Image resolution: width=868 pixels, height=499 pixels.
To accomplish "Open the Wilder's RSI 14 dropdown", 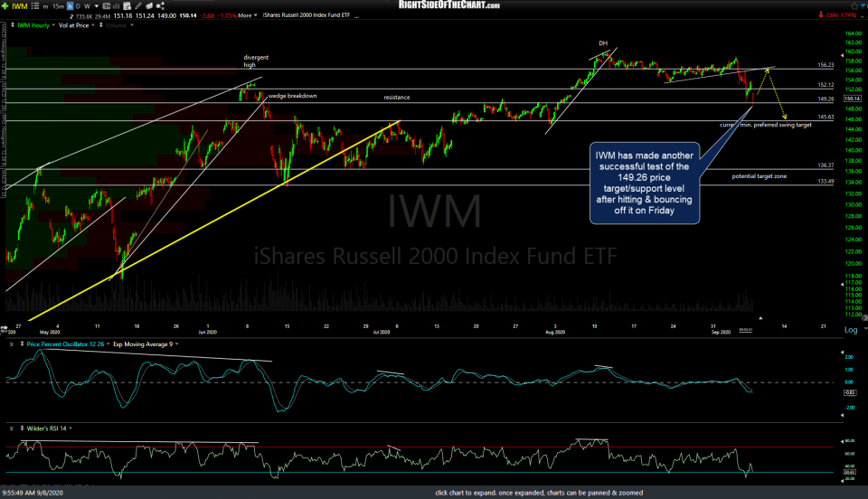I will [71, 428].
